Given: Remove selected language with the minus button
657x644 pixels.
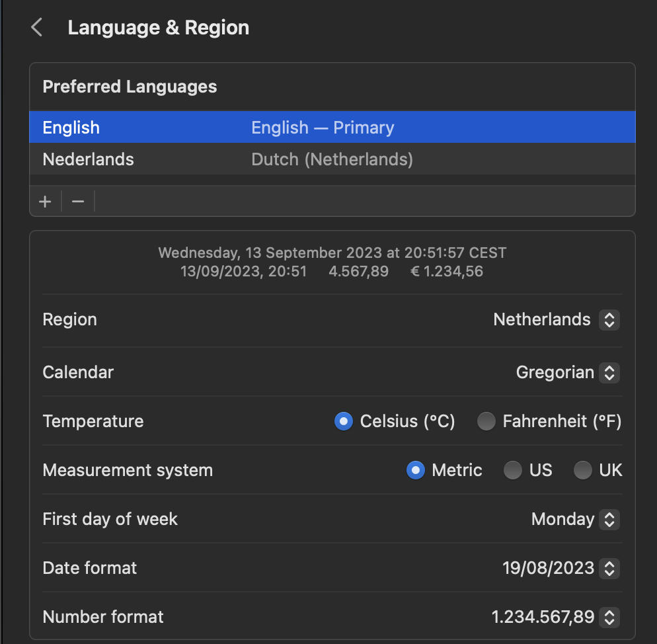Looking at the screenshot, I should (78, 202).
